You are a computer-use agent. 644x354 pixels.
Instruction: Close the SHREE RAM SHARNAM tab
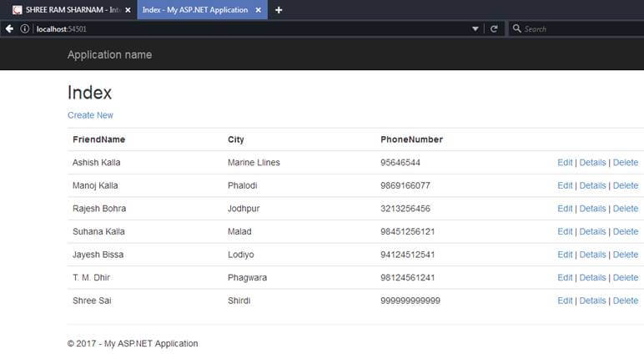coord(128,10)
